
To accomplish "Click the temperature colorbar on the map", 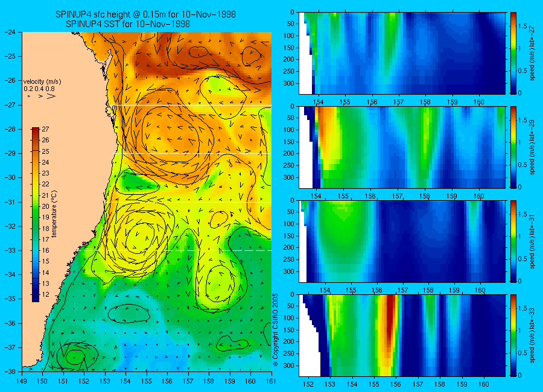I will click(x=36, y=215).
